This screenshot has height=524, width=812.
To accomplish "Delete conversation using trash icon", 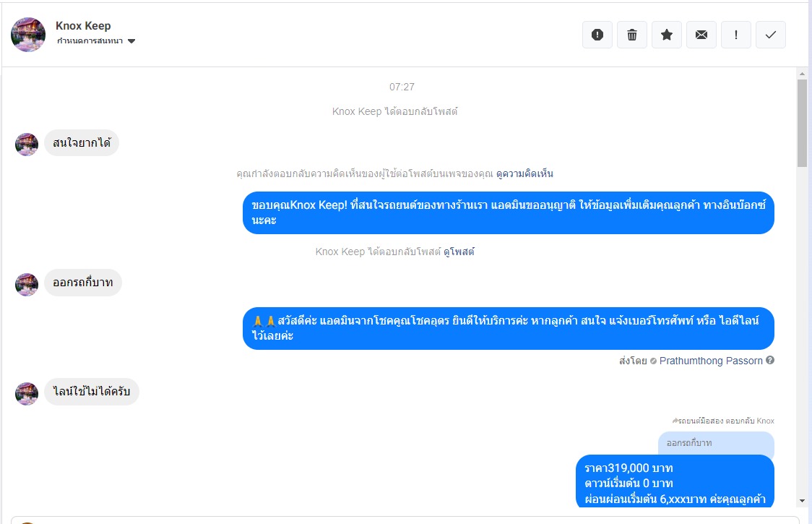I will pyautogui.click(x=632, y=35).
